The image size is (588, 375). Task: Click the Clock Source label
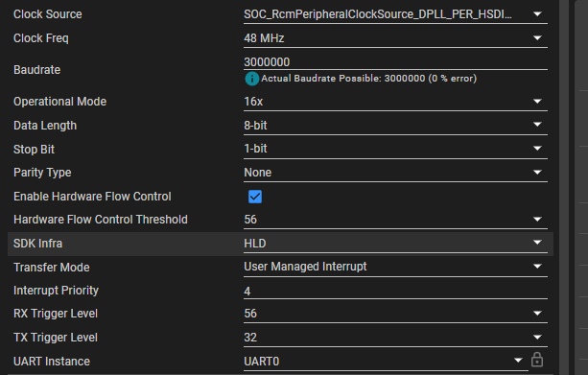click(48, 14)
